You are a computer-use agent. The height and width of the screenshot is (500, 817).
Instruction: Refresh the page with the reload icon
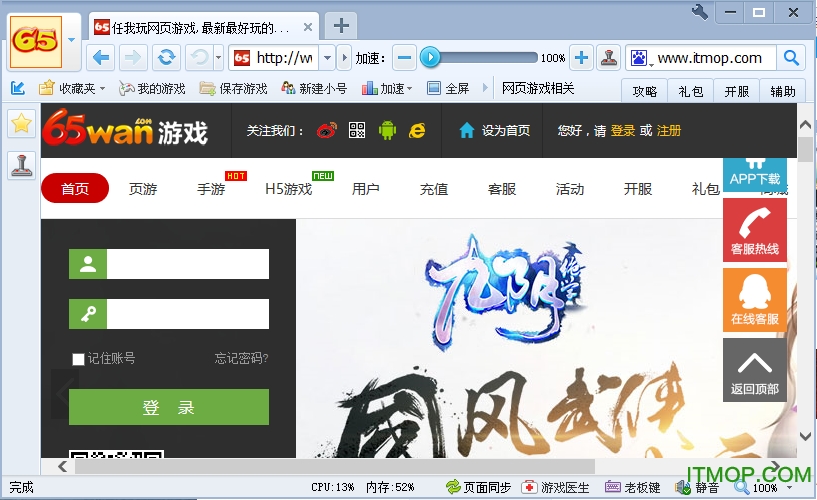click(x=166, y=58)
